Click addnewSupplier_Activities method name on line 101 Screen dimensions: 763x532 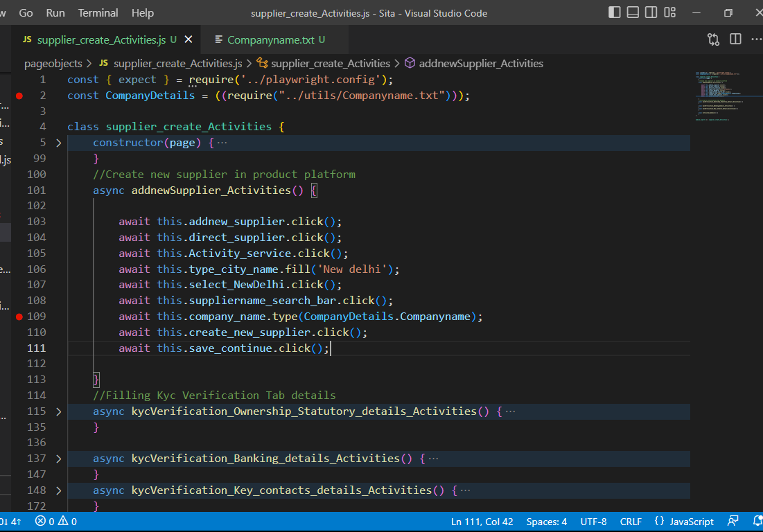point(211,190)
